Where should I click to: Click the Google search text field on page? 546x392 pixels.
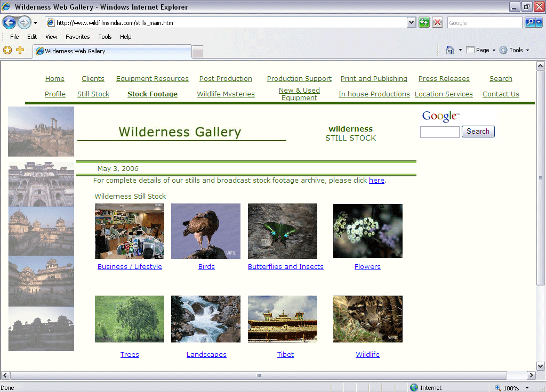pos(440,132)
